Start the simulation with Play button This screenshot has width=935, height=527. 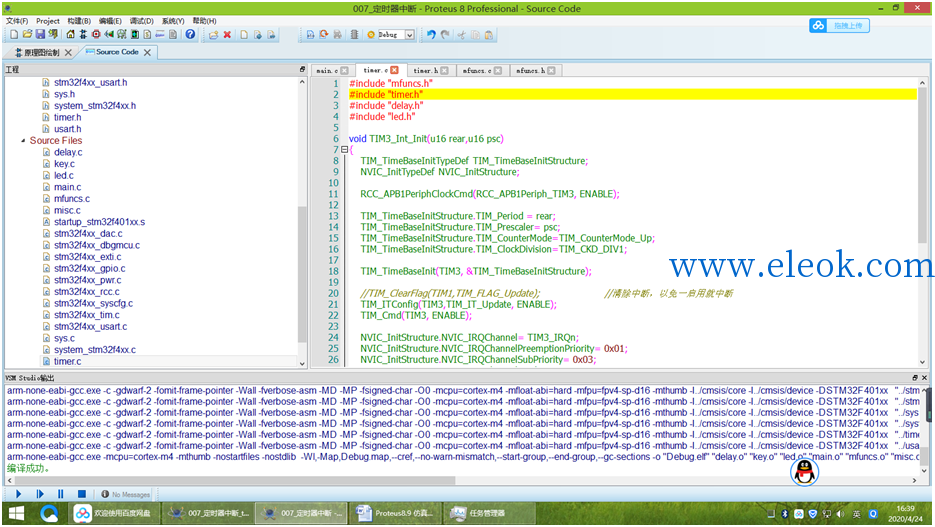(x=18, y=494)
